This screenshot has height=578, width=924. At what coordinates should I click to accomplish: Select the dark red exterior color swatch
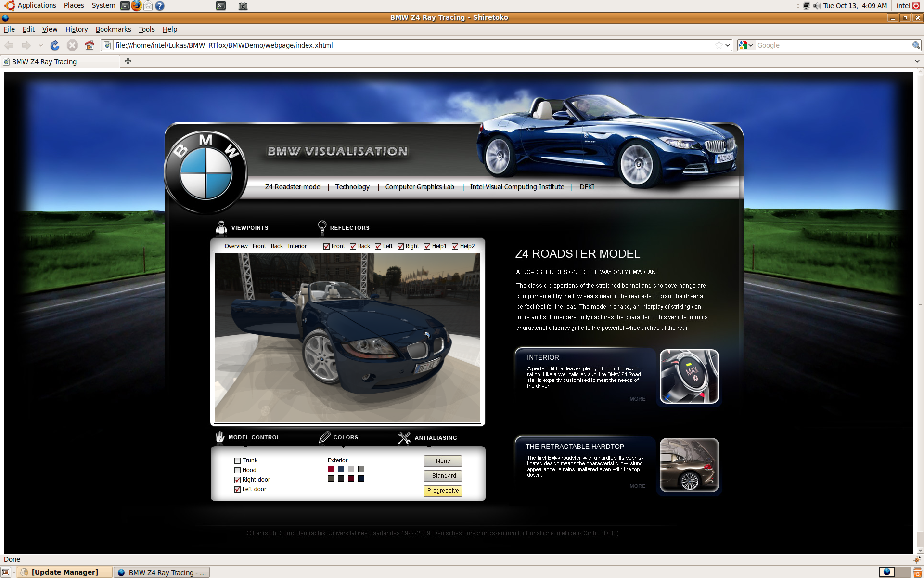click(351, 479)
